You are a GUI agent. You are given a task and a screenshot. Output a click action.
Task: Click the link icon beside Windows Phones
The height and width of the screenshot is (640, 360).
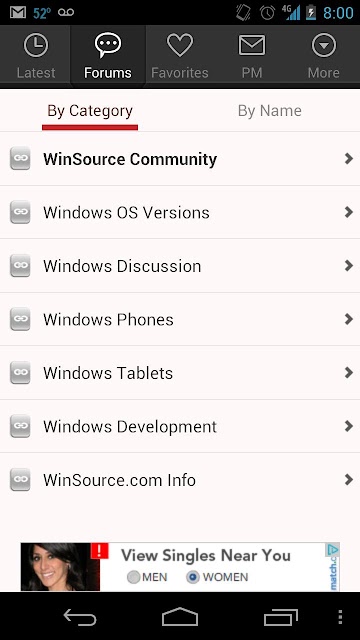[x=20, y=319]
